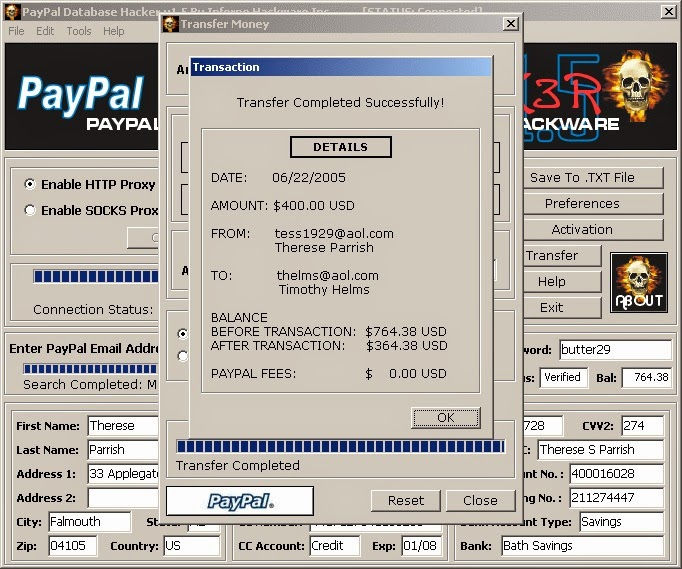This screenshot has width=682, height=569.
Task: Click the 'Connection Status:' label
Action: tap(93, 309)
